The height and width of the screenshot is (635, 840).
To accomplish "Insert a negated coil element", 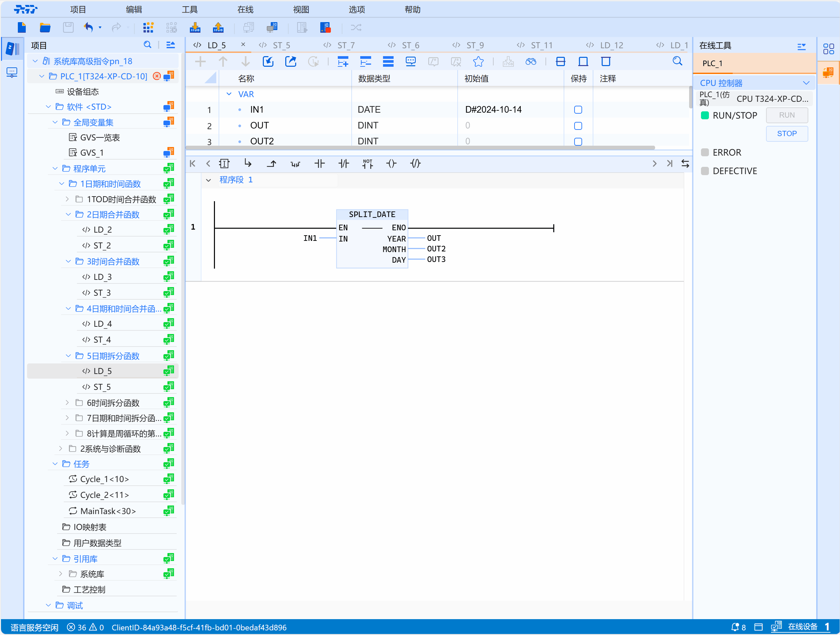I will pyautogui.click(x=415, y=164).
